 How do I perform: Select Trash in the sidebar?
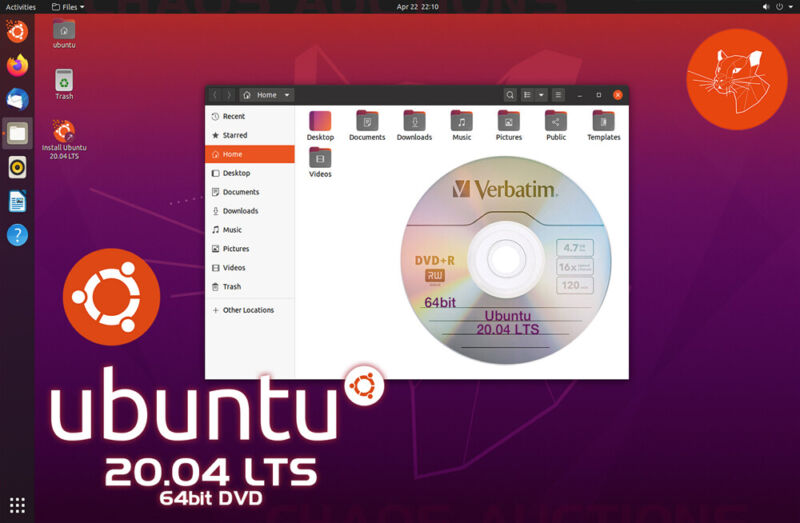250,286
